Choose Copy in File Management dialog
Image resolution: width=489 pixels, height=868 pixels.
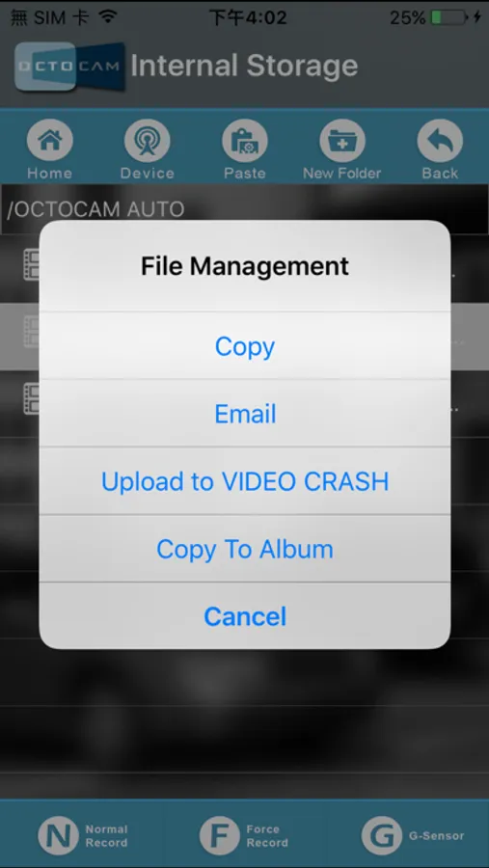click(245, 346)
